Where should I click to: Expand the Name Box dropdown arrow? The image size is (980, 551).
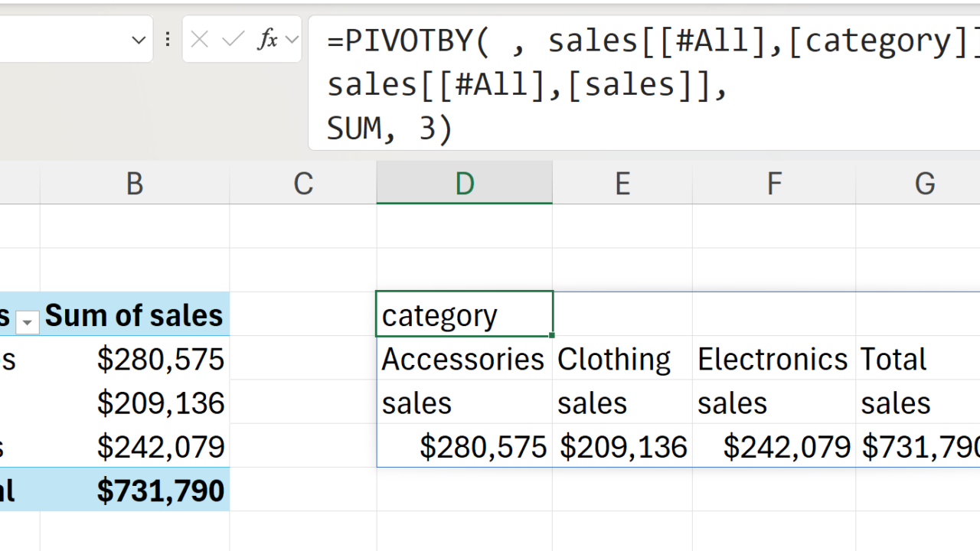[139, 40]
